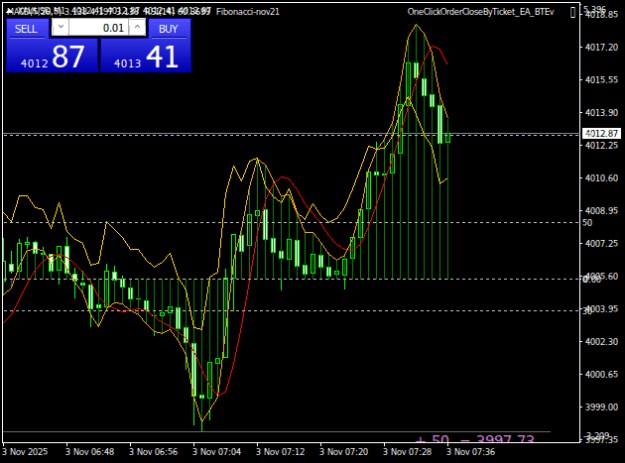Click the SELL button

[x=27, y=29]
